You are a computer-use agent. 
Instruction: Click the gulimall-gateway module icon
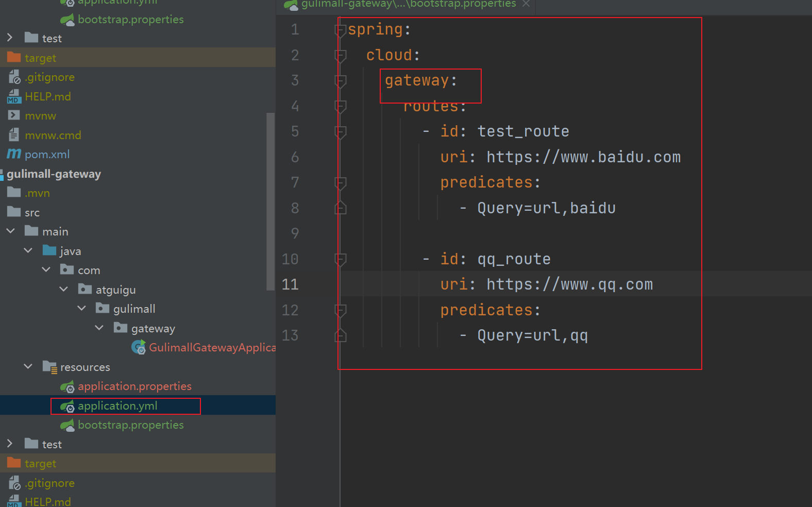[x=2, y=174]
